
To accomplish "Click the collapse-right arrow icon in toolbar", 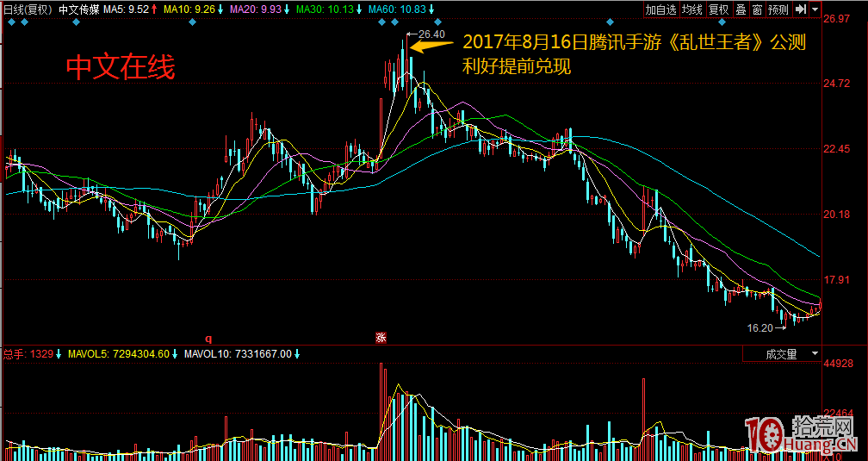I will (x=801, y=9).
